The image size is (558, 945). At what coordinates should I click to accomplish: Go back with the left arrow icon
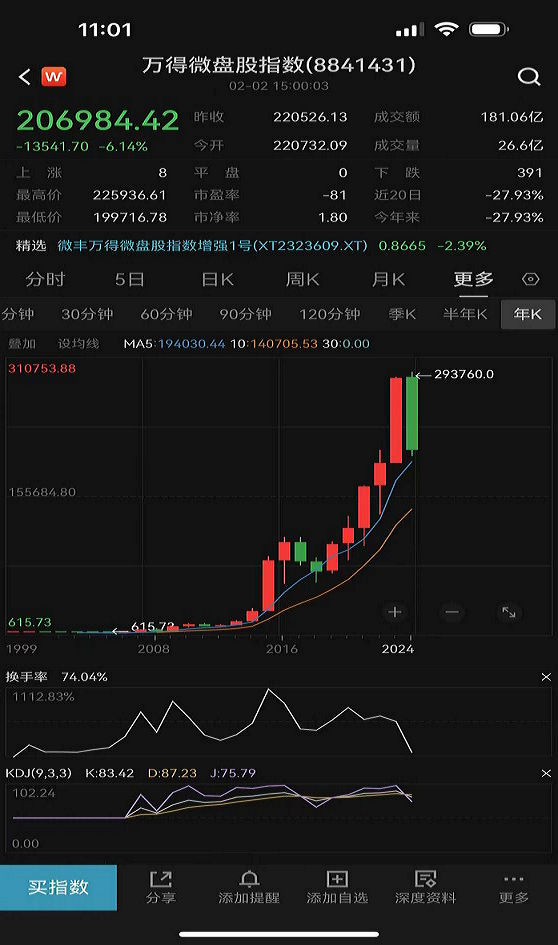tap(25, 77)
